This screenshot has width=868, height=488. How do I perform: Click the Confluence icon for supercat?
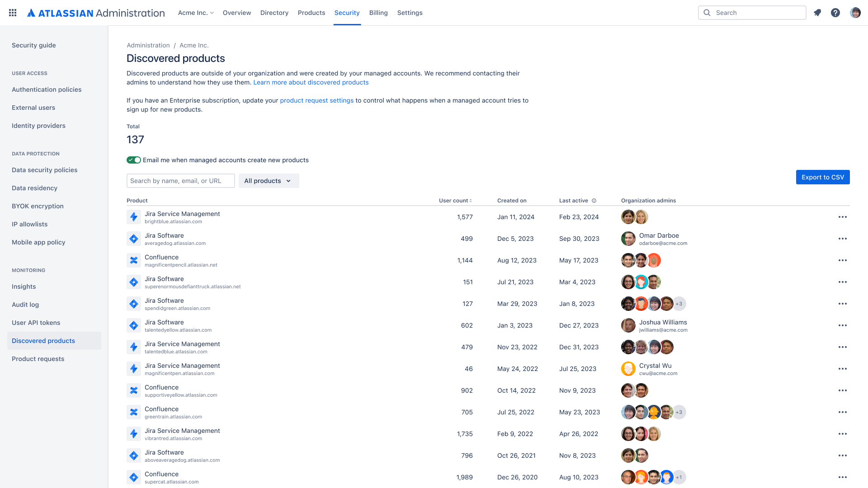133,477
